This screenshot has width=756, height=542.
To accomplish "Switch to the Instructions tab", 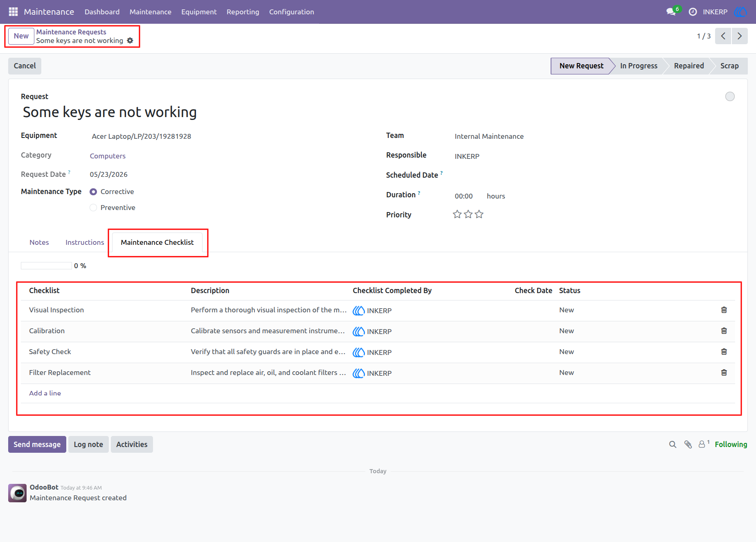I will coord(85,242).
